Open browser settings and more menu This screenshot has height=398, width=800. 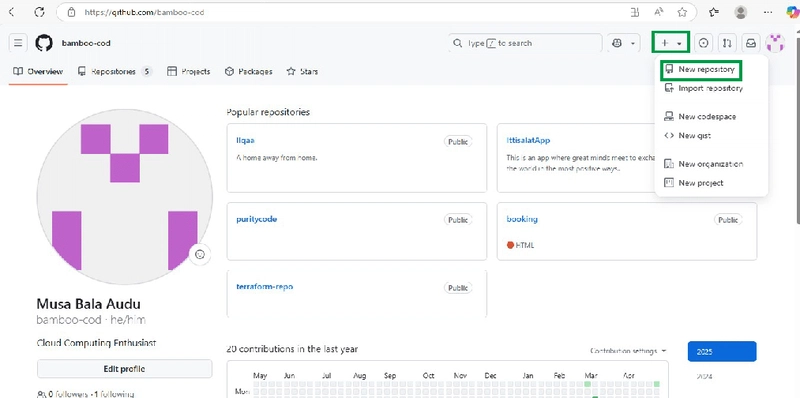[x=767, y=12]
